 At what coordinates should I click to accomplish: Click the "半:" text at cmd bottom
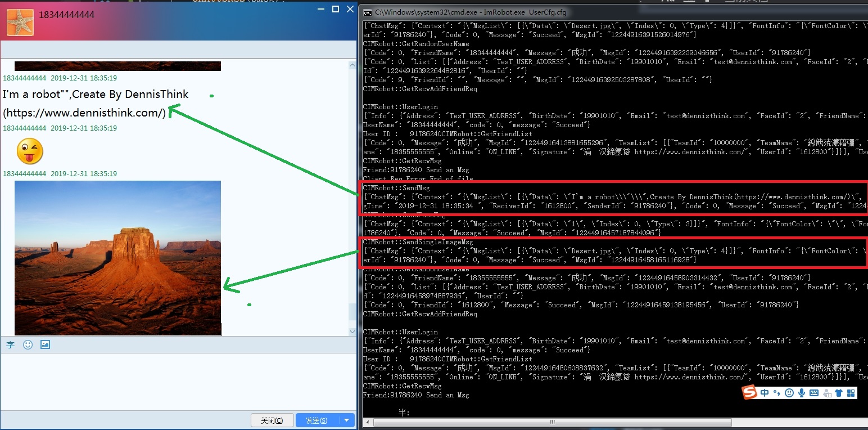point(404,413)
